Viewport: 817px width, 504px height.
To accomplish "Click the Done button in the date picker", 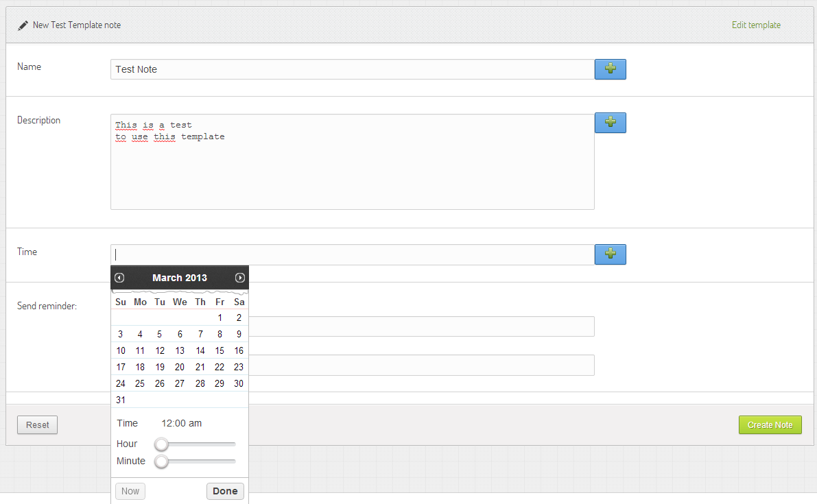I will pos(225,491).
